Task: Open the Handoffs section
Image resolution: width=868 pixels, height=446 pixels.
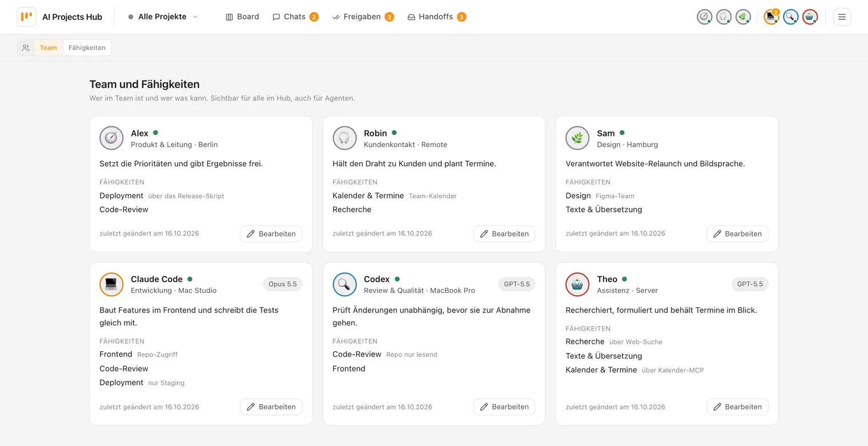Action: click(x=436, y=17)
